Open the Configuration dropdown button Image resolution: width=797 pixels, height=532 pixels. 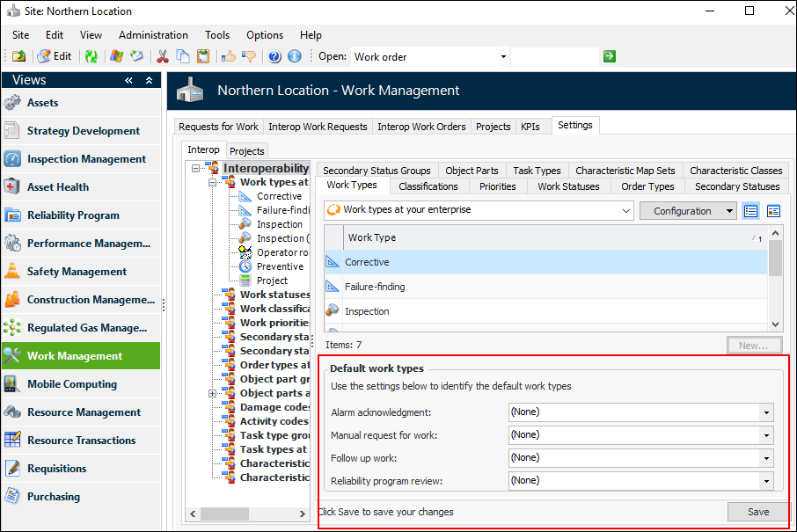688,211
